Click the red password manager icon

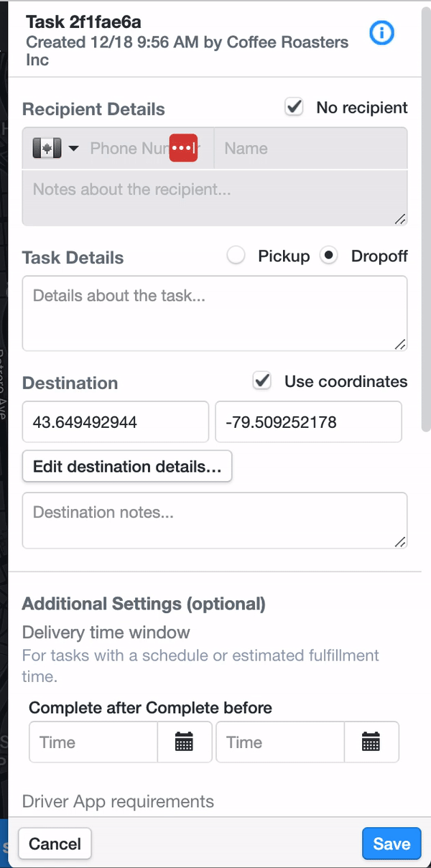pos(183,148)
